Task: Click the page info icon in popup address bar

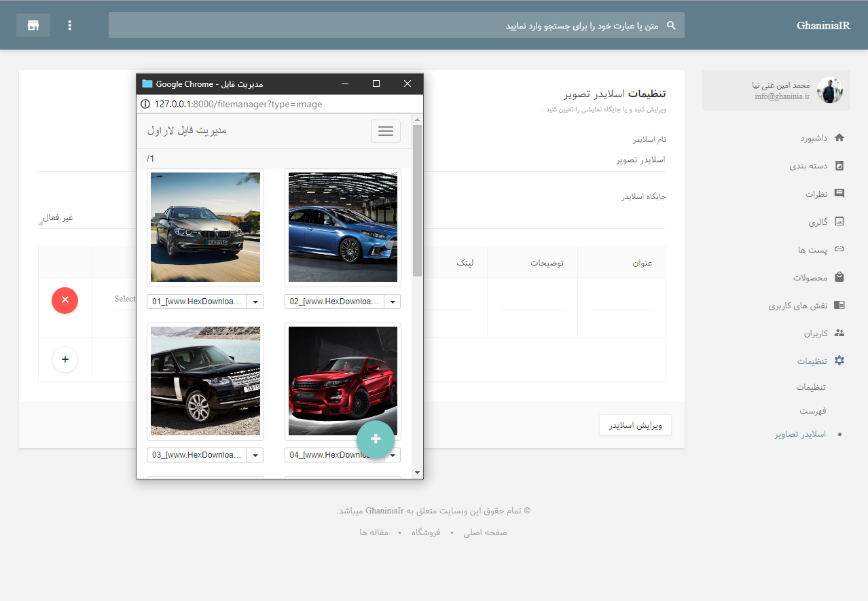Action: (145, 104)
